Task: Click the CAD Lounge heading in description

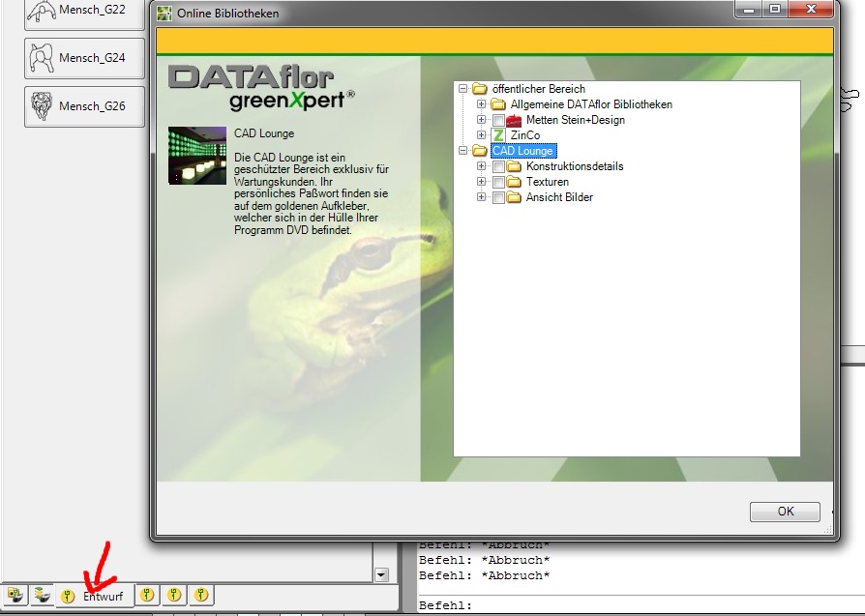Action: click(264, 133)
